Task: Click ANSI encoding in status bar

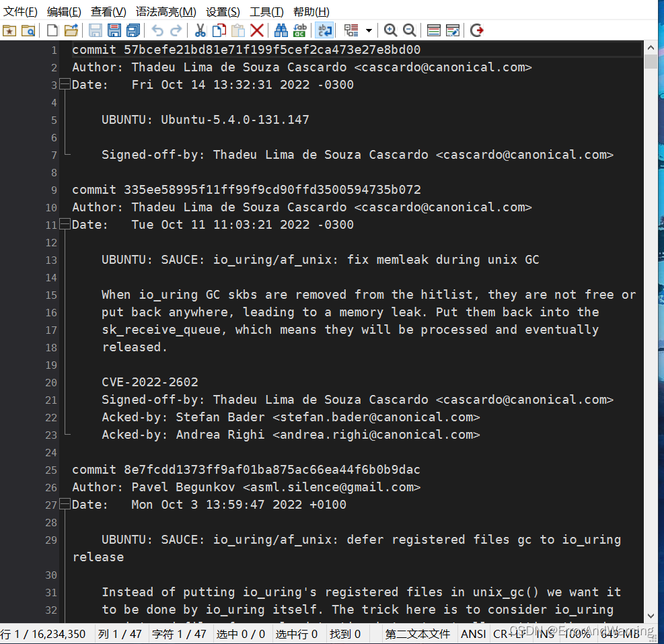Action: [474, 634]
